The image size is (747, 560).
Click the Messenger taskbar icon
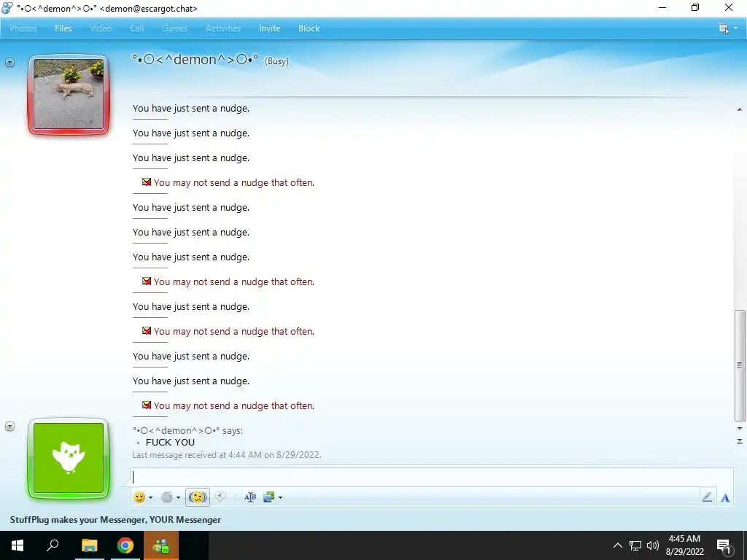[x=161, y=545]
